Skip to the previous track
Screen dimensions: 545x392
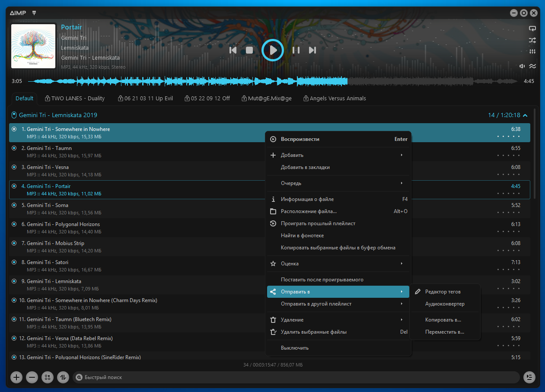[x=233, y=50]
